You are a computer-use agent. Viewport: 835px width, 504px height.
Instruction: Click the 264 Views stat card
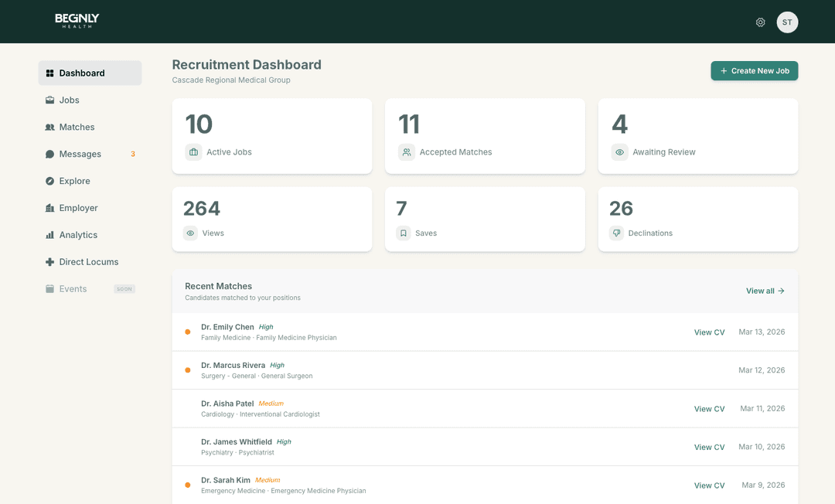click(x=271, y=219)
